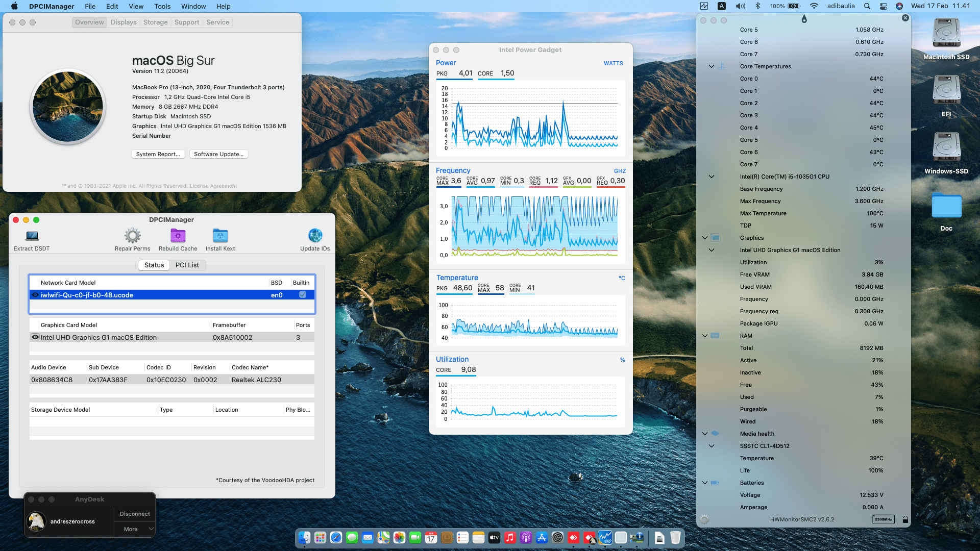980x551 pixels.
Task: Switch to the Storage tab
Action: (155, 22)
